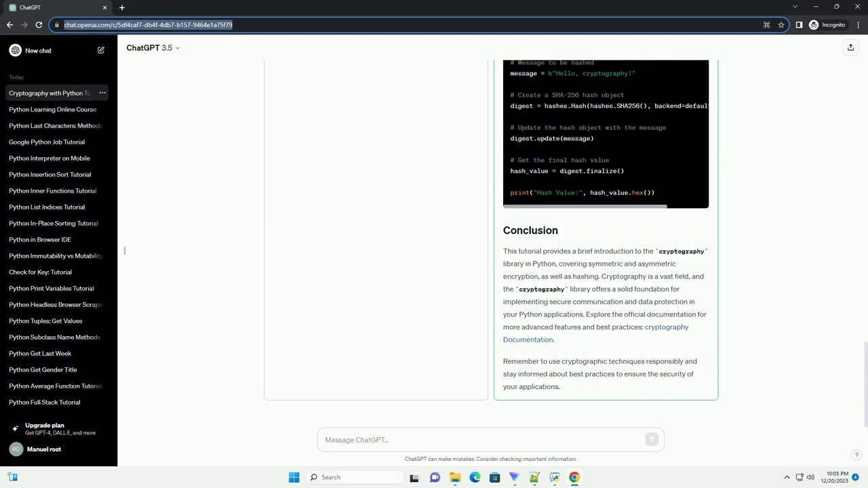
Task: Open Check for Key: Tutorial chat
Action: [x=40, y=272]
